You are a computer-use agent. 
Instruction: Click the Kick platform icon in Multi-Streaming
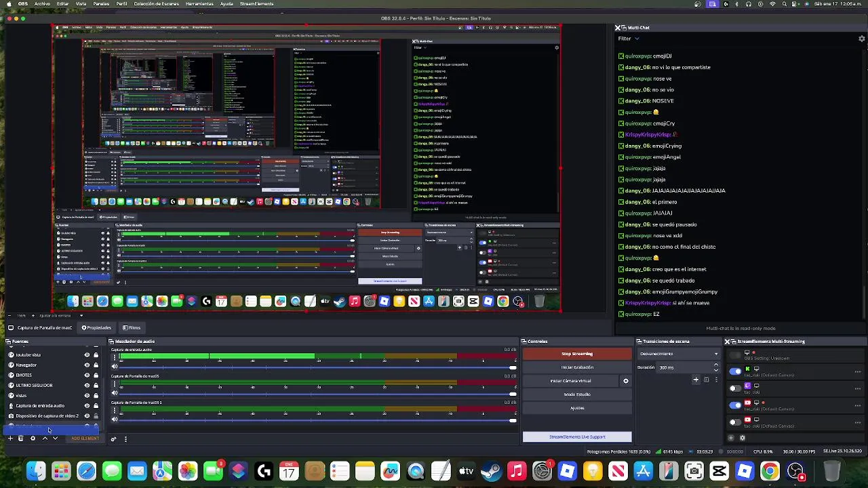point(747,369)
